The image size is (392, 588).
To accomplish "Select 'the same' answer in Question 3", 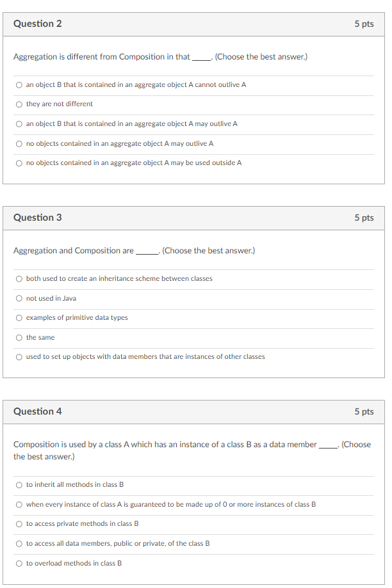I will 19,337.
